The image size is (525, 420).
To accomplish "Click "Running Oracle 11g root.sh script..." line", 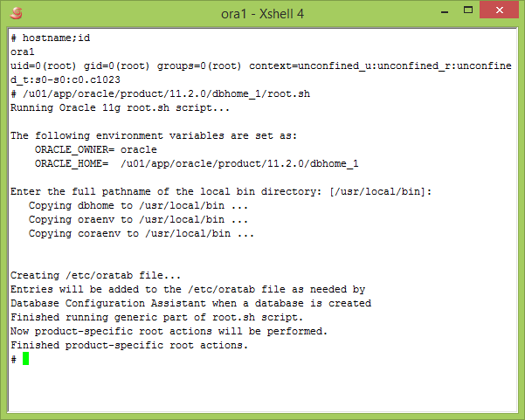I will pyautogui.click(x=120, y=108).
